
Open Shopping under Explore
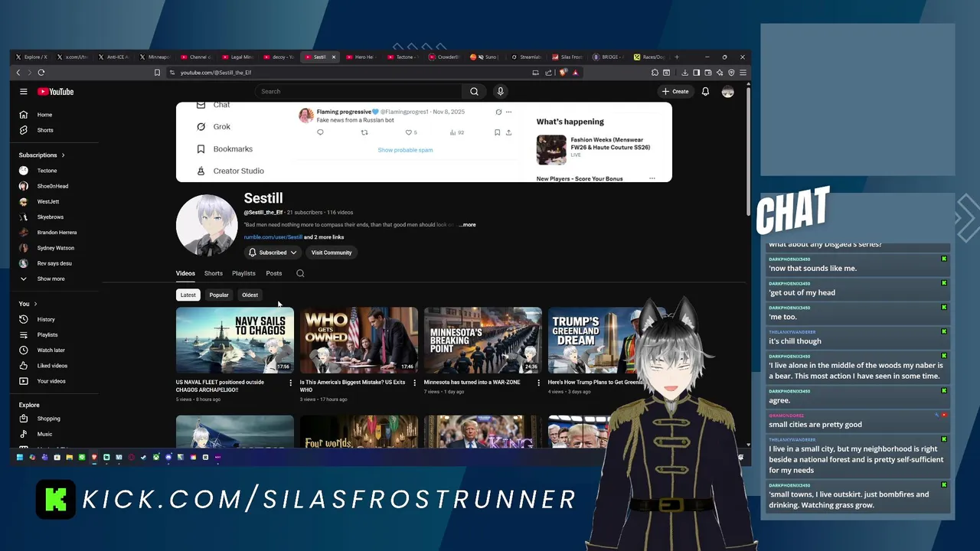(x=48, y=419)
